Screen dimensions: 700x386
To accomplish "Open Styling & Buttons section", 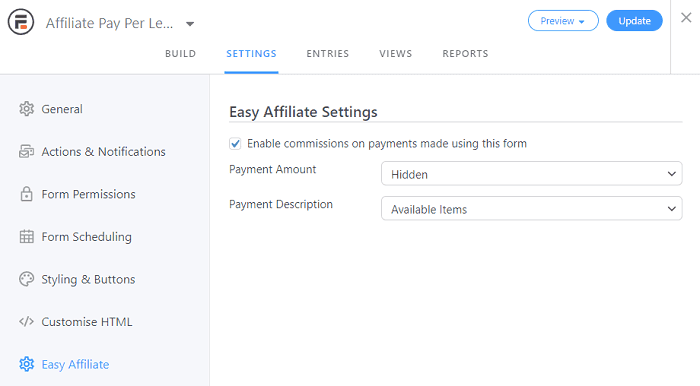I will 88,279.
